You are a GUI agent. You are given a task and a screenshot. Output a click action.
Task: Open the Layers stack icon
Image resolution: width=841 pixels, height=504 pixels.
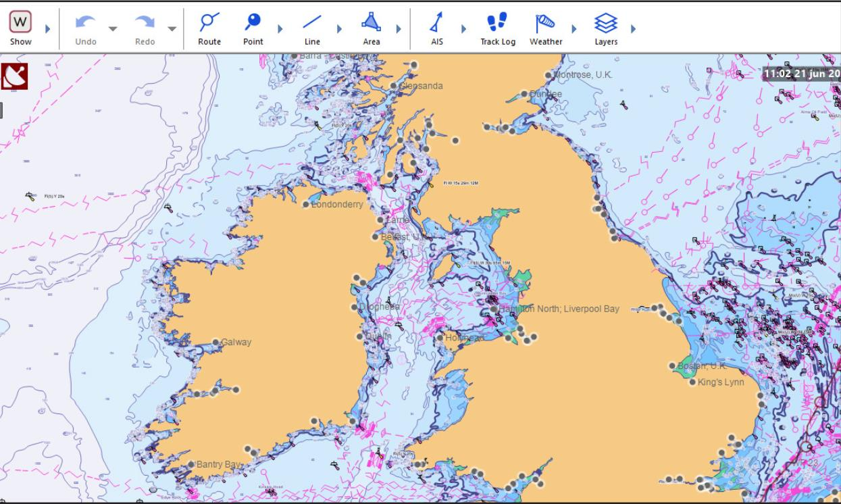pyautogui.click(x=606, y=28)
